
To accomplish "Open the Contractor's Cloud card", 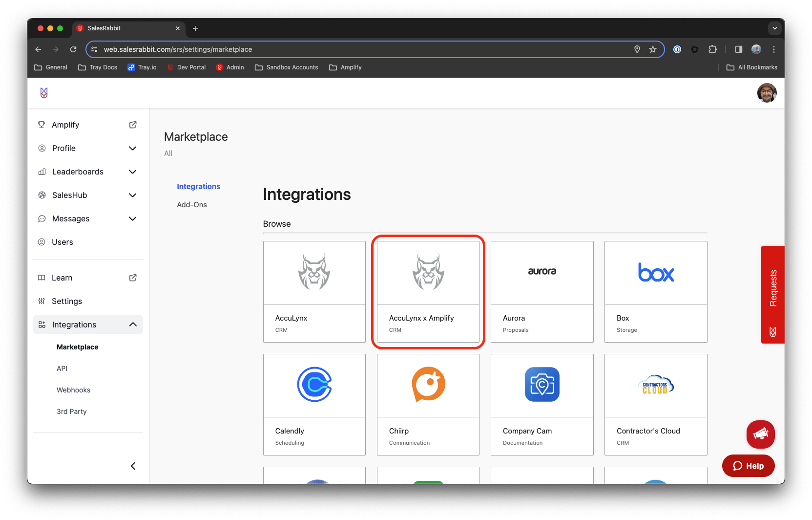I will [656, 405].
